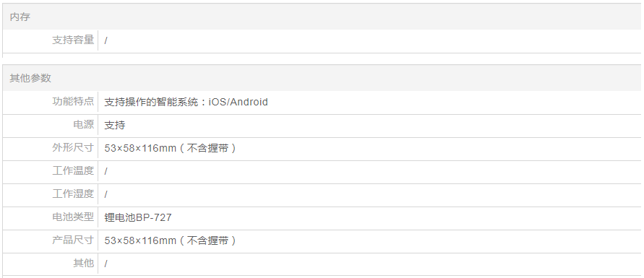
Task: Select the 电池类型 row label
Action: tap(73, 217)
